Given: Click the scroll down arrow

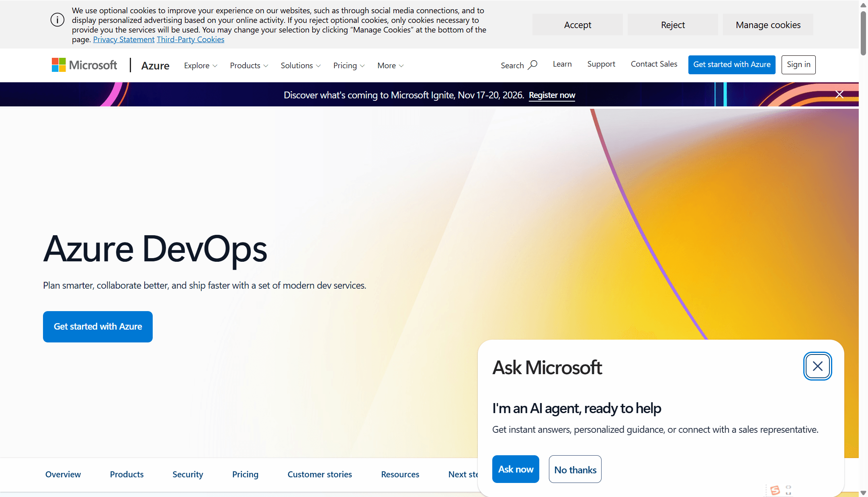Looking at the screenshot, I should click(x=863, y=493).
